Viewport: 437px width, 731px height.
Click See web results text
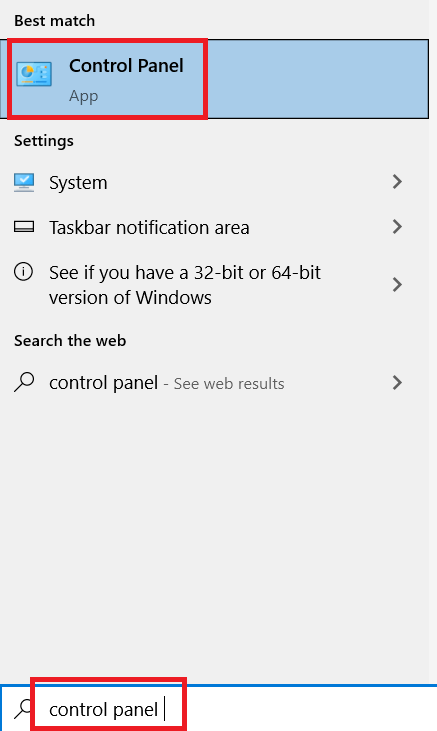click(x=229, y=384)
